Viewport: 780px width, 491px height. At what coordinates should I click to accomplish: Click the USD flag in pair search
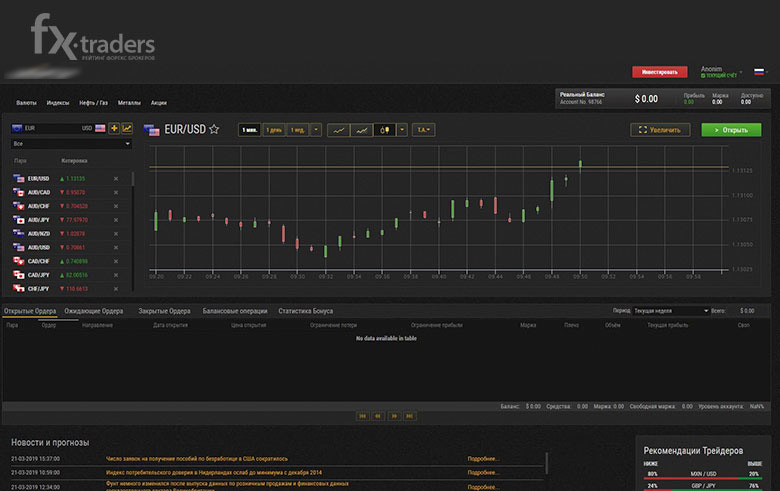coord(100,128)
